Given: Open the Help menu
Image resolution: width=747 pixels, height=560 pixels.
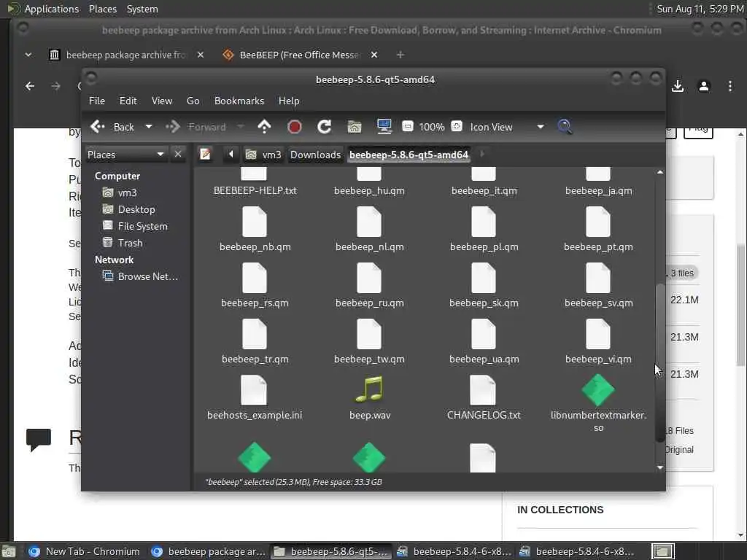Looking at the screenshot, I should [x=289, y=101].
